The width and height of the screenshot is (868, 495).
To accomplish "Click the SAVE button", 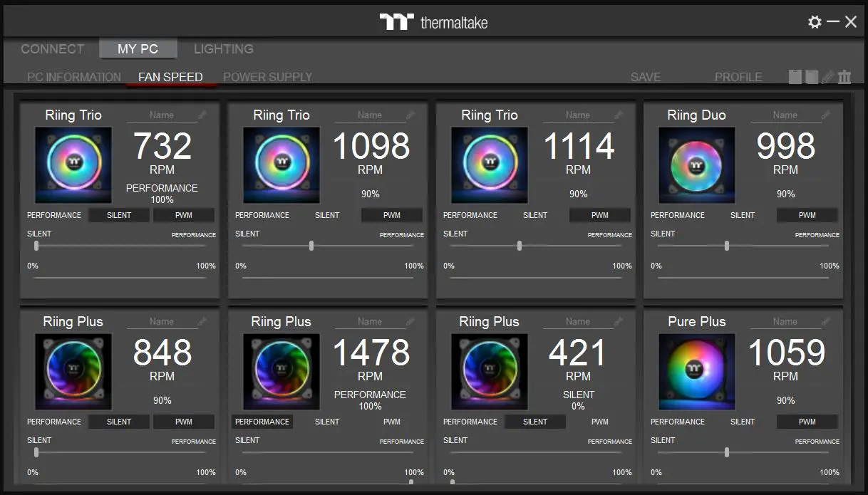I will point(646,76).
